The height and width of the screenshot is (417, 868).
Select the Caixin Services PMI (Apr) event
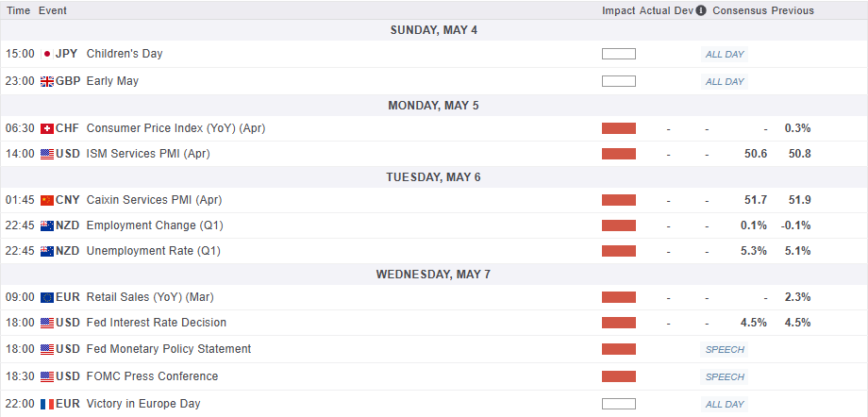coord(142,200)
